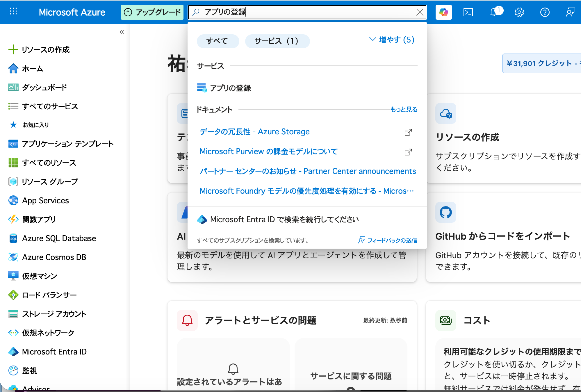The height and width of the screenshot is (392, 581).
Task: Click the GitHub card icon
Action: point(446,212)
